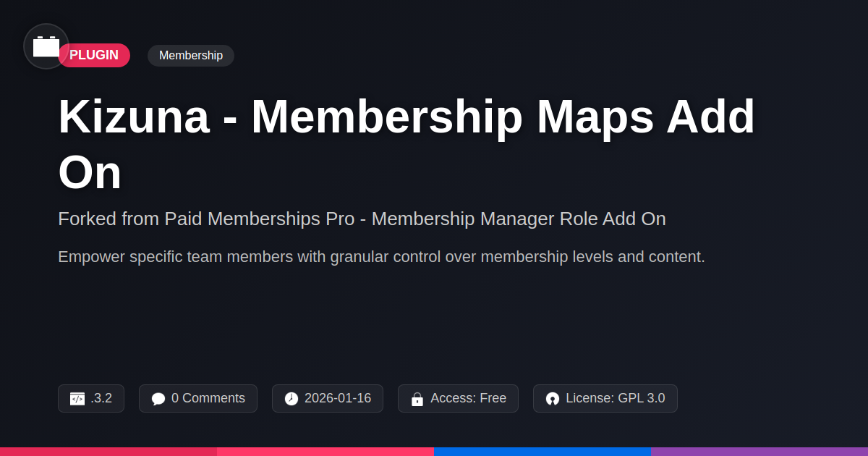Click the code version icon
Screen dimensions: 868x456
click(x=77, y=399)
